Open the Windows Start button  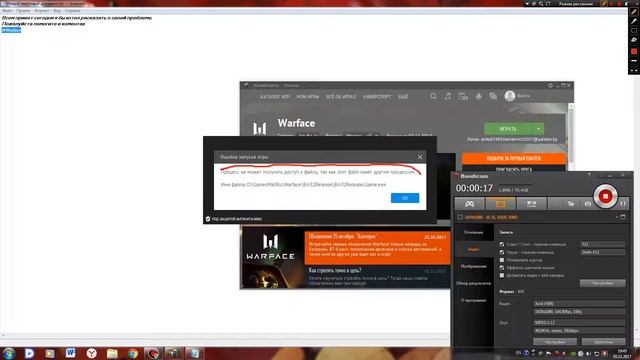coord(9,353)
